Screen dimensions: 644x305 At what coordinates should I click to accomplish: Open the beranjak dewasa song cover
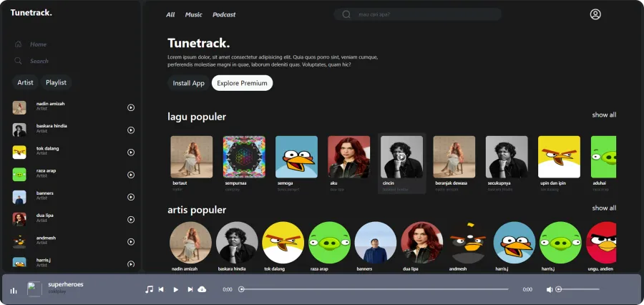pos(454,157)
